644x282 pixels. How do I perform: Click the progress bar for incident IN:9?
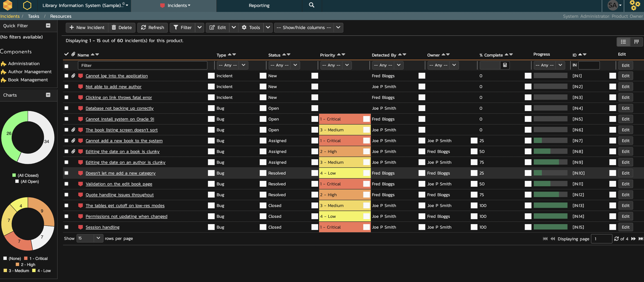pyautogui.click(x=550, y=162)
